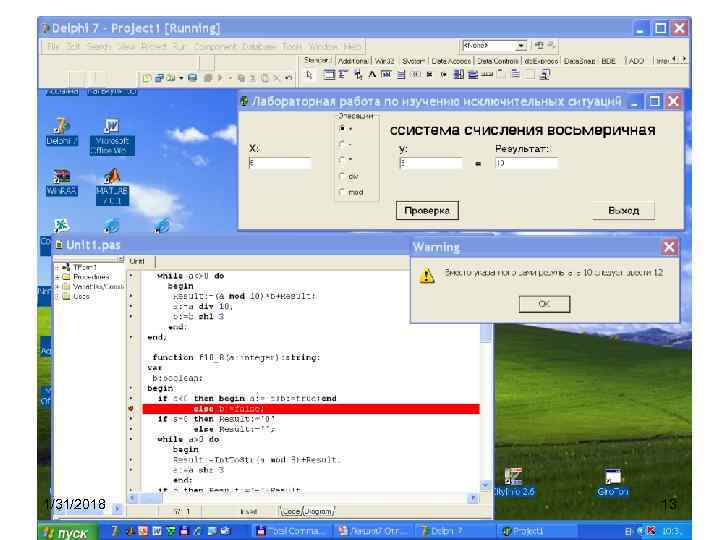Click the Run arrow icon in the Delphi toolbar

click(219, 78)
